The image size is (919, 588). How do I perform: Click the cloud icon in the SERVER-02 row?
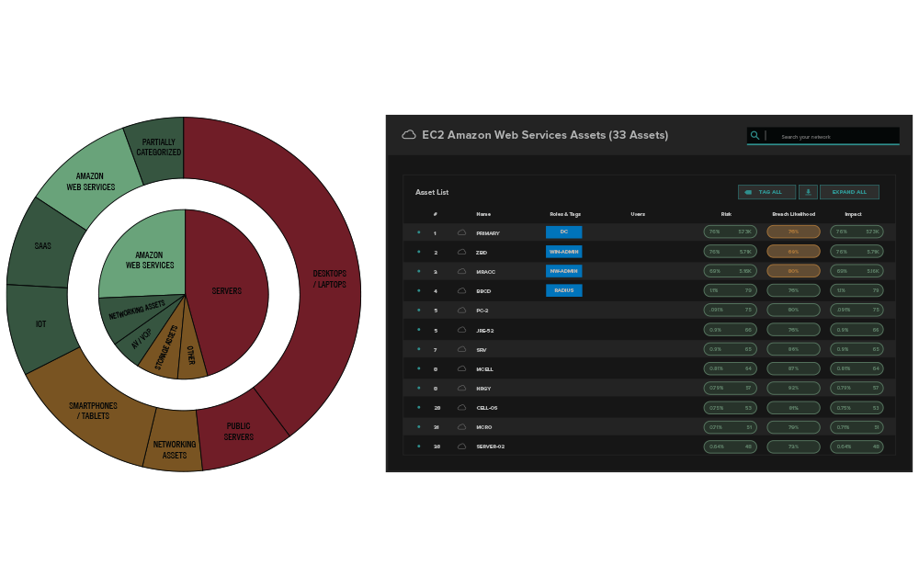click(462, 446)
